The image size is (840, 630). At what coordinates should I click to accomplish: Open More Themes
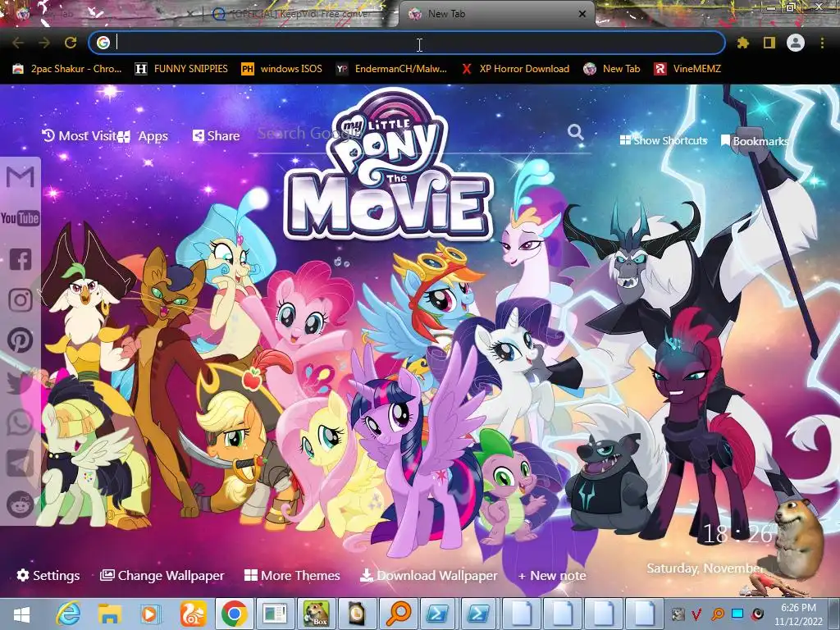(292, 575)
